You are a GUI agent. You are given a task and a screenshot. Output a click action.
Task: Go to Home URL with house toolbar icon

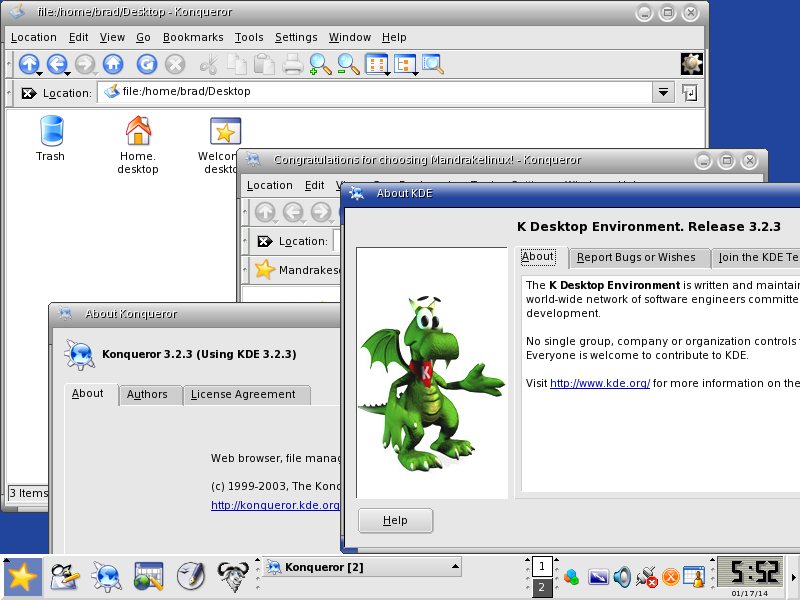tap(113, 64)
